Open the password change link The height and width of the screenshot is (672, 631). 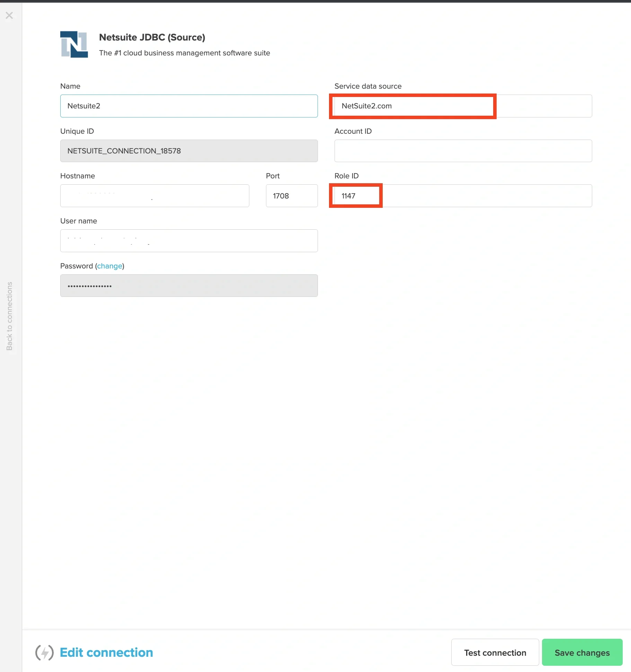click(109, 266)
